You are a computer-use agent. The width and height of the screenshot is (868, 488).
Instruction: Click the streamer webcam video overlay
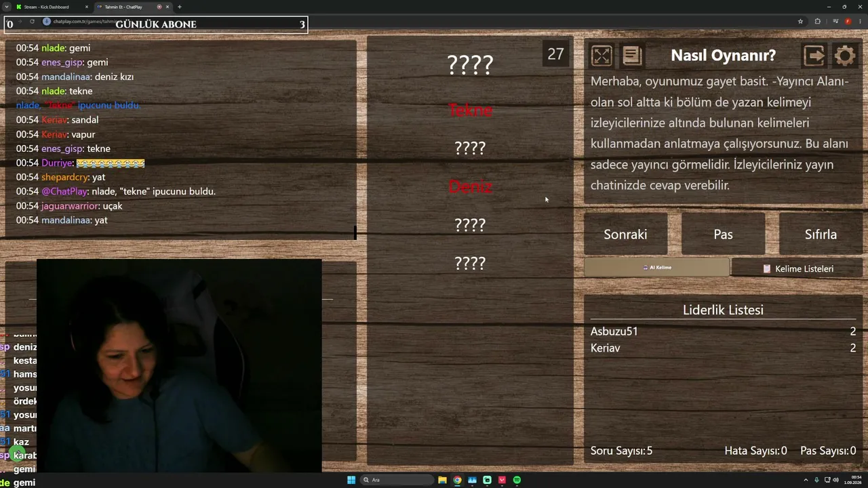pos(179,365)
